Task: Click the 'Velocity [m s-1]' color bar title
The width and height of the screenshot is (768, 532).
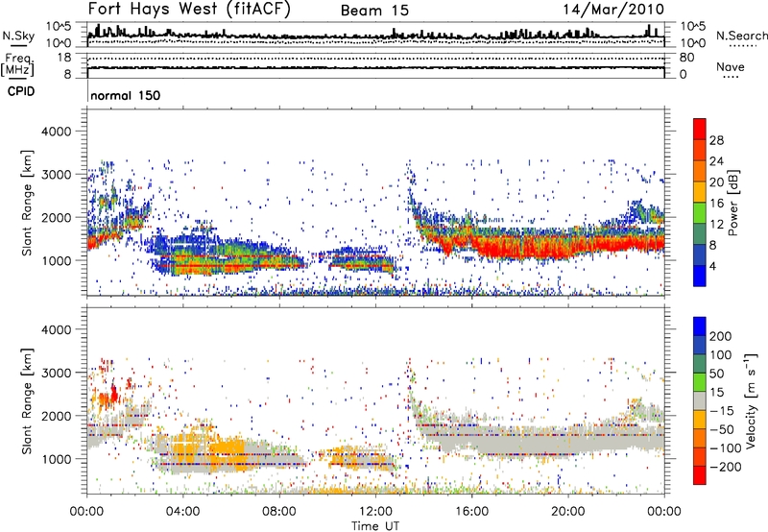Action: [x=752, y=400]
